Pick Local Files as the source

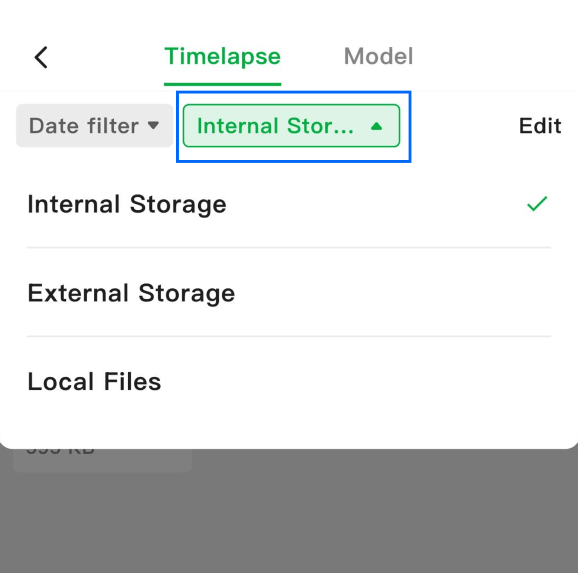[289, 381]
